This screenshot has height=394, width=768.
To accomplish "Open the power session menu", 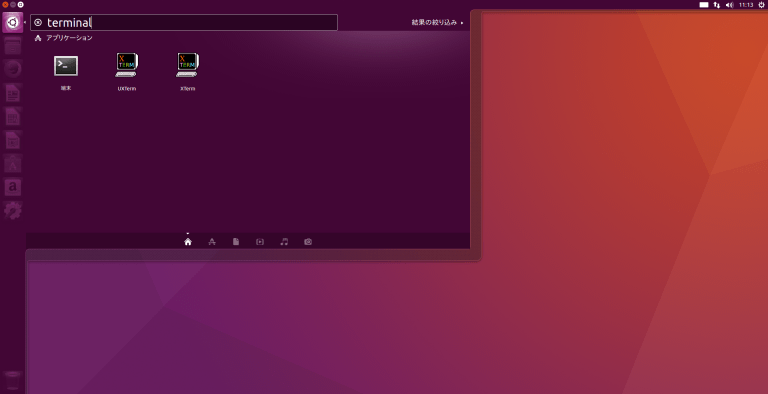I will [x=761, y=5].
